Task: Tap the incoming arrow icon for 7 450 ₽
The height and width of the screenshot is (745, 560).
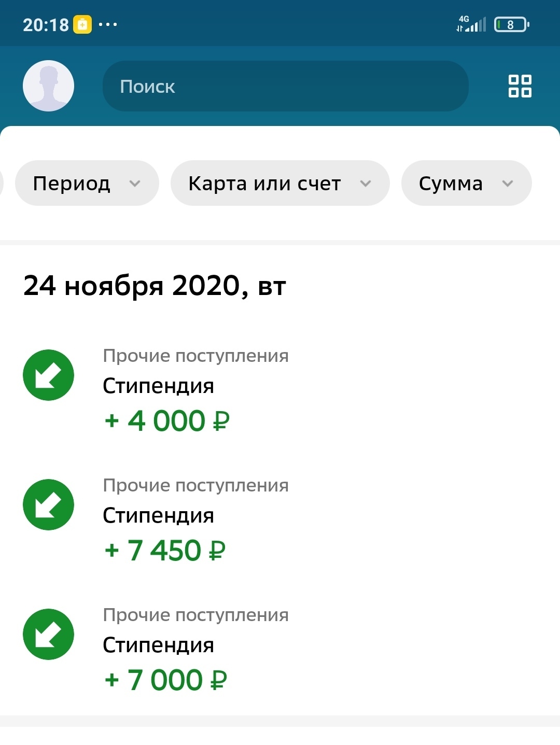Action: 48,504
